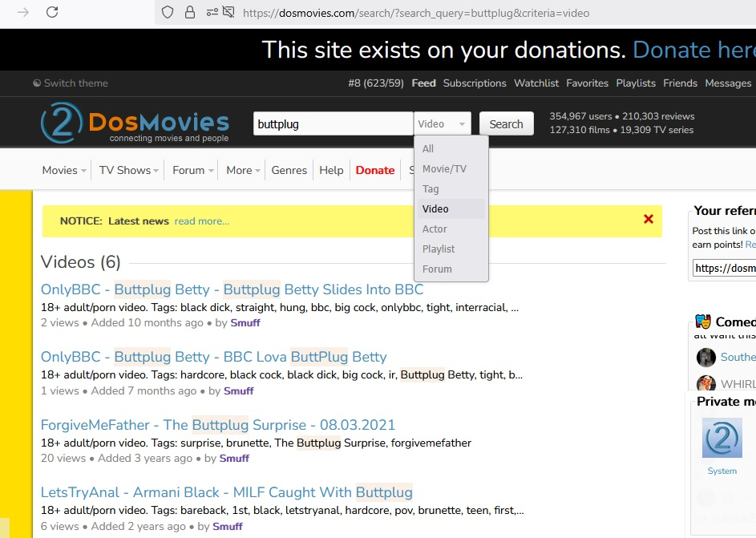Toggle Switch theme
Viewport: 756px width, 538px height.
tap(71, 83)
